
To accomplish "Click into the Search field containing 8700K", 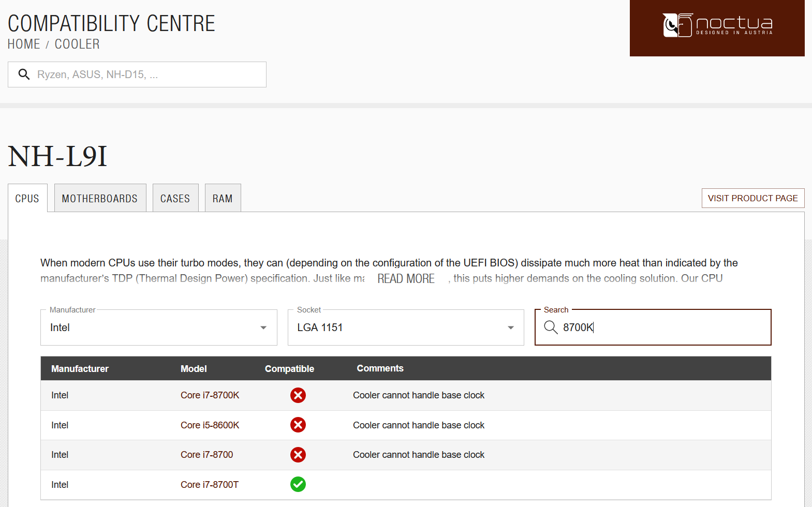I will coord(653,327).
